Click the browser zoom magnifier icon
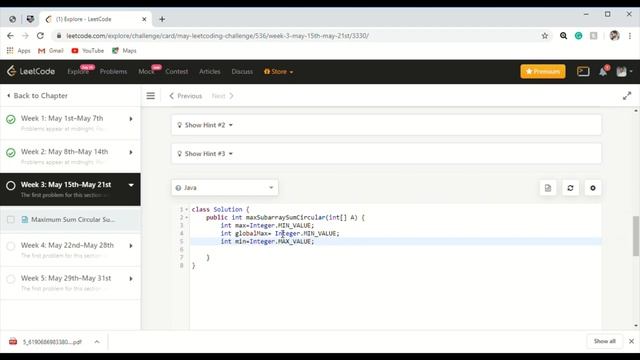This screenshot has height=360, width=640. (x=563, y=36)
